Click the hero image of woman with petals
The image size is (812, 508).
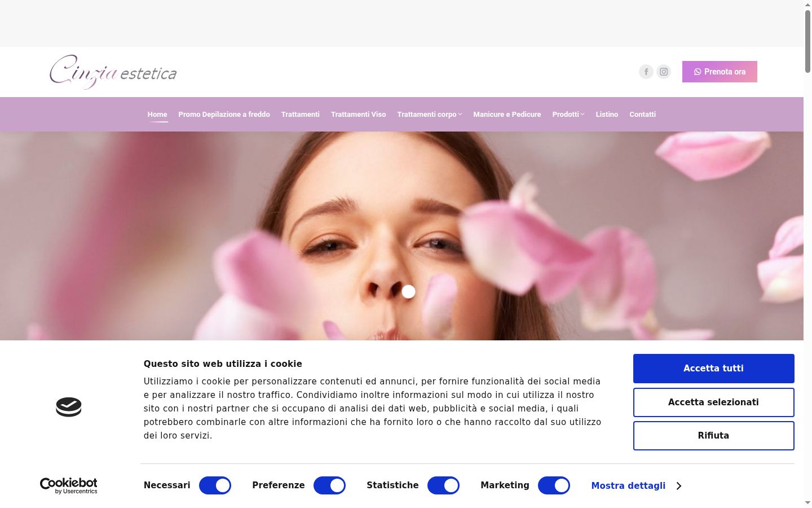[401, 236]
